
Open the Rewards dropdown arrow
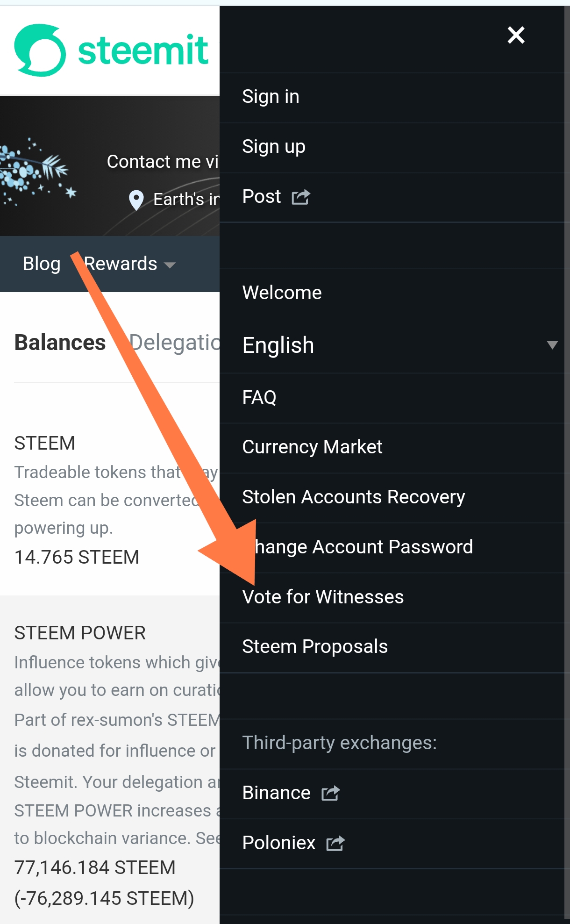170,265
